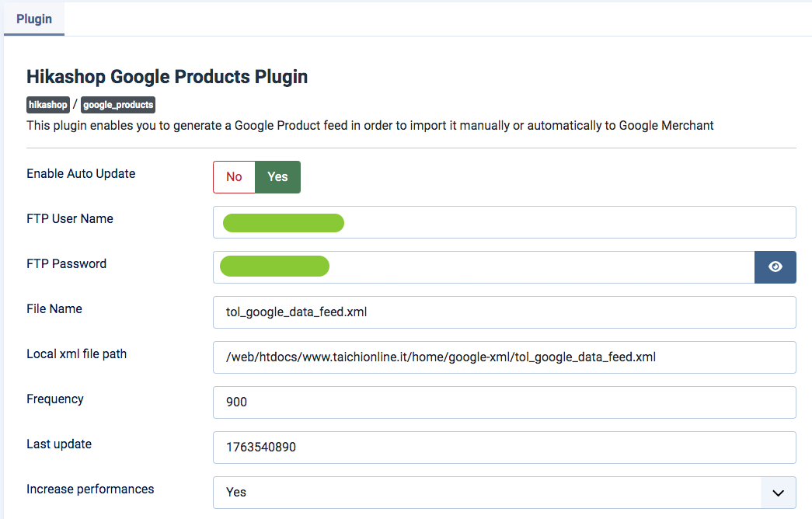This screenshot has width=812, height=519.
Task: Click the "Last update" label
Action: [x=59, y=444]
